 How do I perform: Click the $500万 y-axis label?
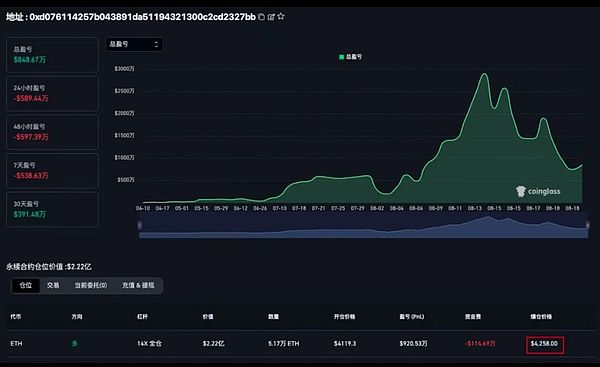click(126, 180)
